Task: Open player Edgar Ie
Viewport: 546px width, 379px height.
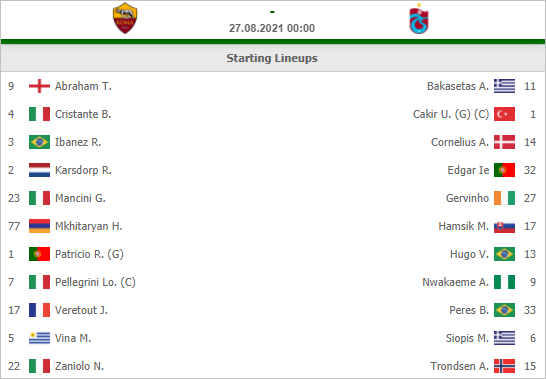Action: pyautogui.click(x=468, y=170)
